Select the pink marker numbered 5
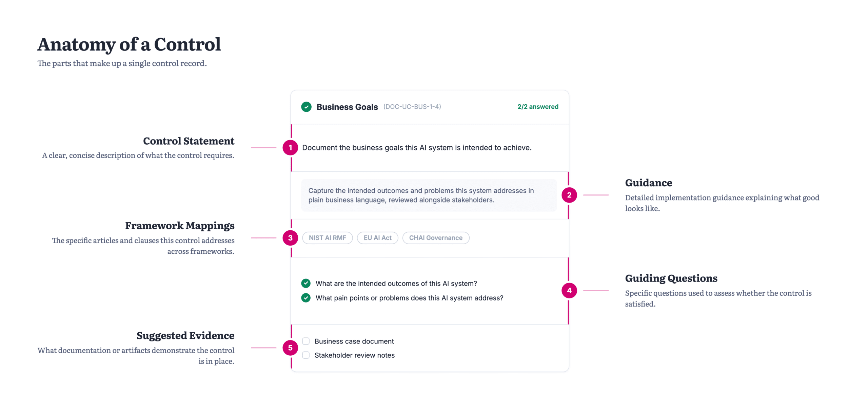The height and width of the screenshot is (418, 868). point(290,348)
